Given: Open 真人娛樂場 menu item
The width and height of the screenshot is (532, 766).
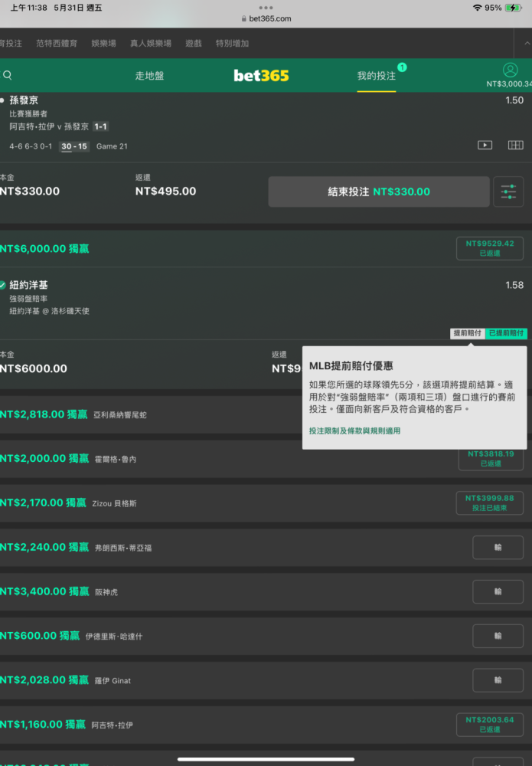Looking at the screenshot, I should click(150, 44).
